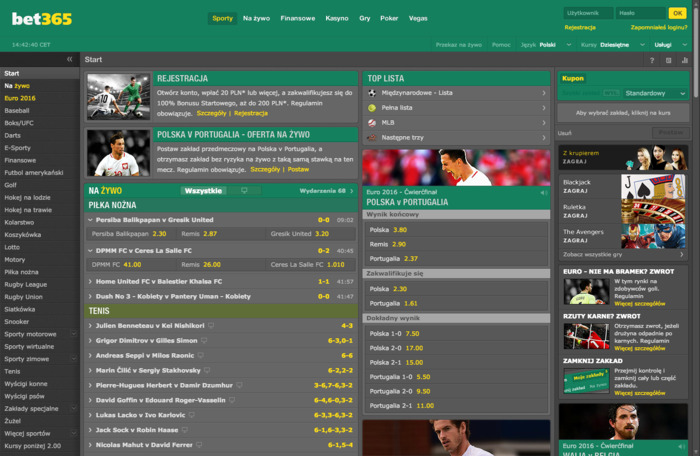Open the Na żywo top tab
Image resolution: width=700 pixels, height=456 pixels.
(x=256, y=18)
